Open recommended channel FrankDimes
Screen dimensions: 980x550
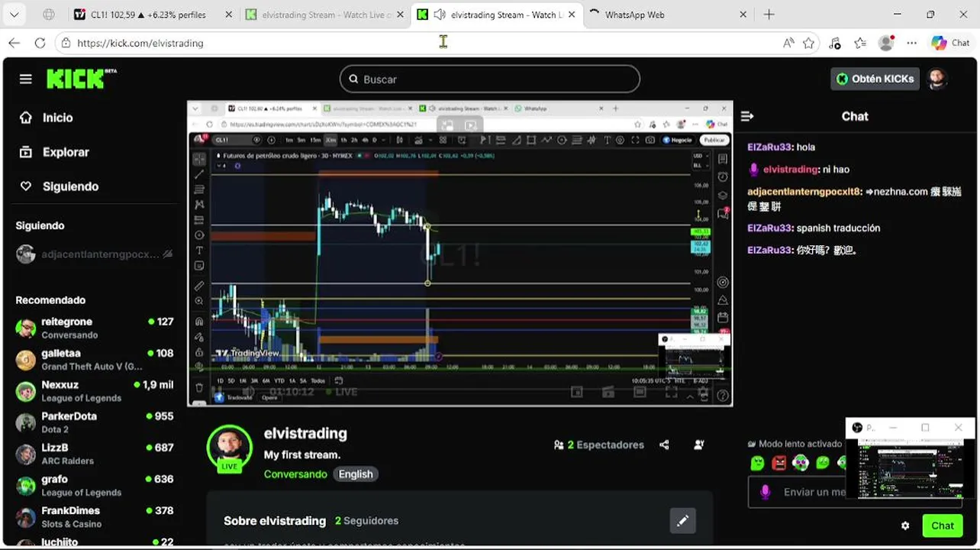(x=94, y=516)
